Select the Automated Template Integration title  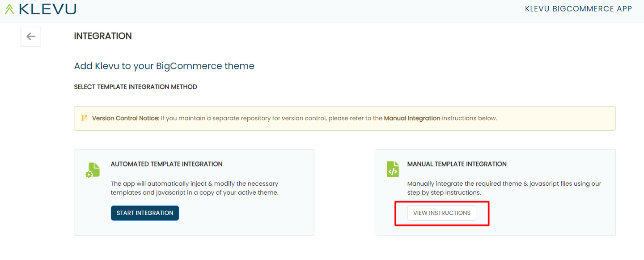(166, 164)
